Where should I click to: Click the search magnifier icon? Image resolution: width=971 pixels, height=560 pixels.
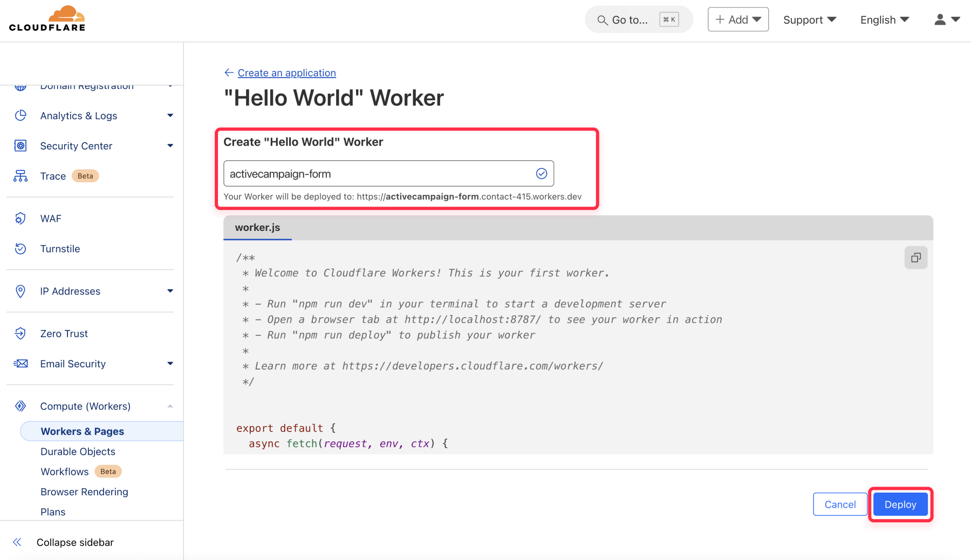602,20
